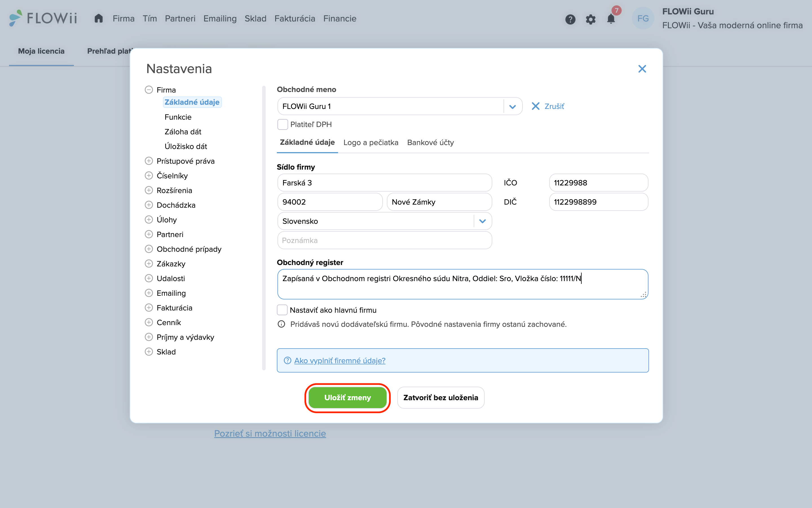Click the street field 'Farská 3'
812x508 pixels.
(385, 183)
